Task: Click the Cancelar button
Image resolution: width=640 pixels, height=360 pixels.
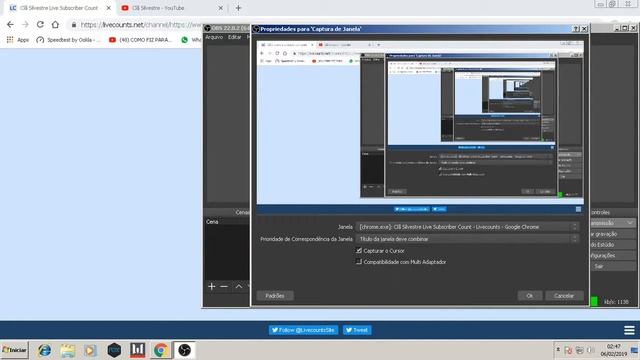Action: [x=564, y=296]
